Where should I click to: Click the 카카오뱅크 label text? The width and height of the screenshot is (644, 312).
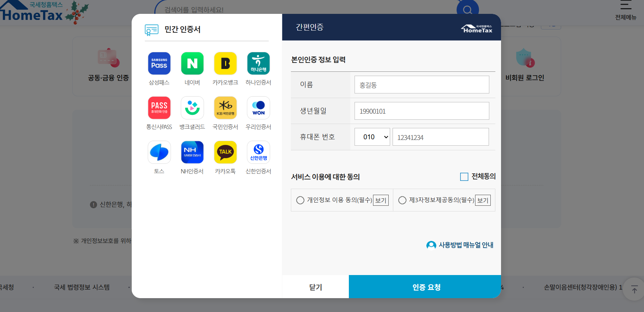225,82
